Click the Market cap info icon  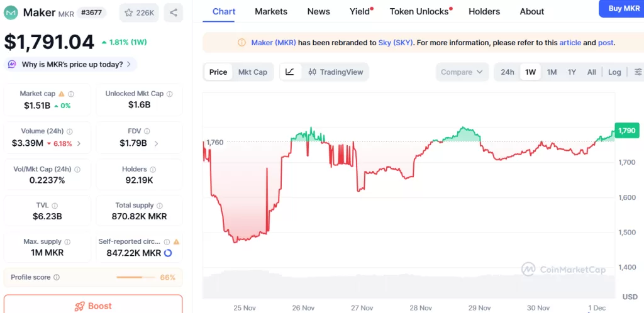pyautogui.click(x=71, y=94)
